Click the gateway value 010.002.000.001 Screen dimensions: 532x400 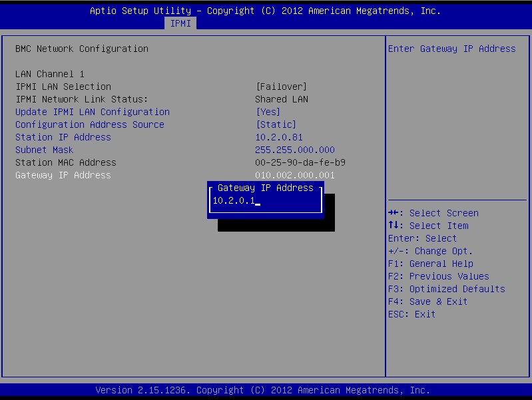click(295, 175)
